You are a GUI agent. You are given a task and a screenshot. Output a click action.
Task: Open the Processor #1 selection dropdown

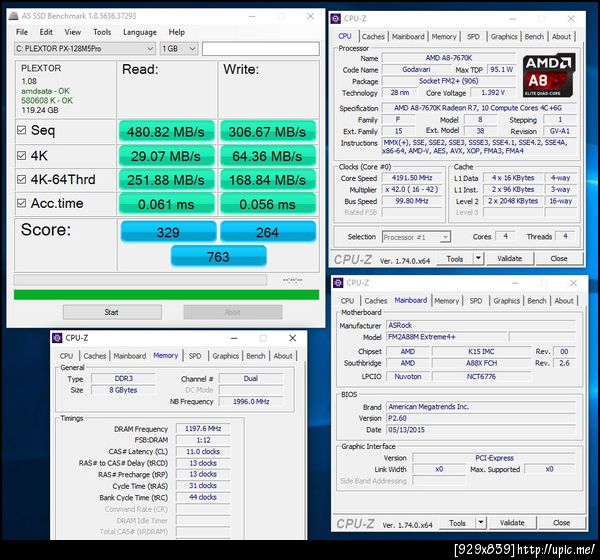point(416,237)
